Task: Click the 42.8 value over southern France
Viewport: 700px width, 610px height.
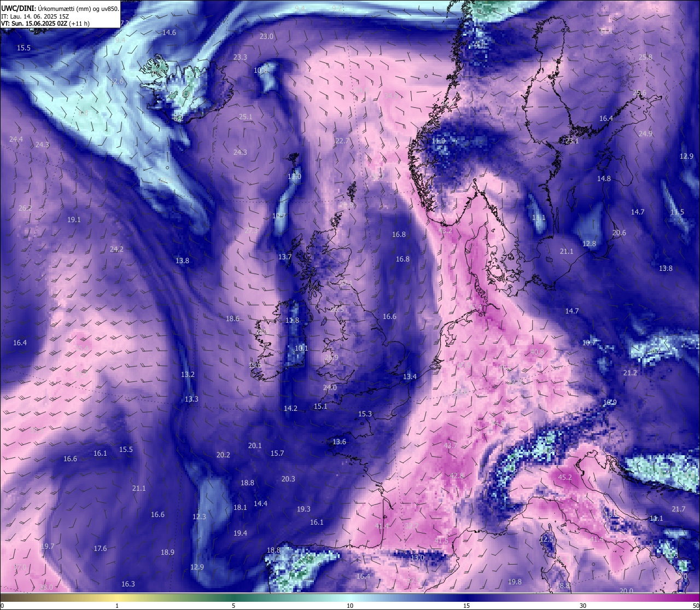Action: (x=457, y=476)
